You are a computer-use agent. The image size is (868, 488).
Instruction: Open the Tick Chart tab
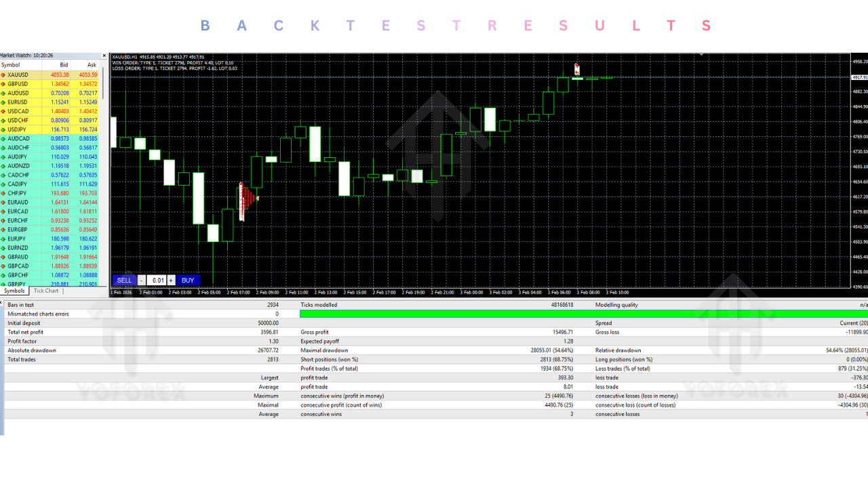pyautogui.click(x=46, y=291)
